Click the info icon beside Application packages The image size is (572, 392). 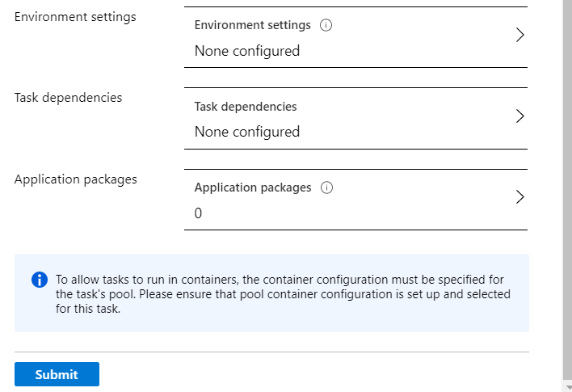[326, 188]
